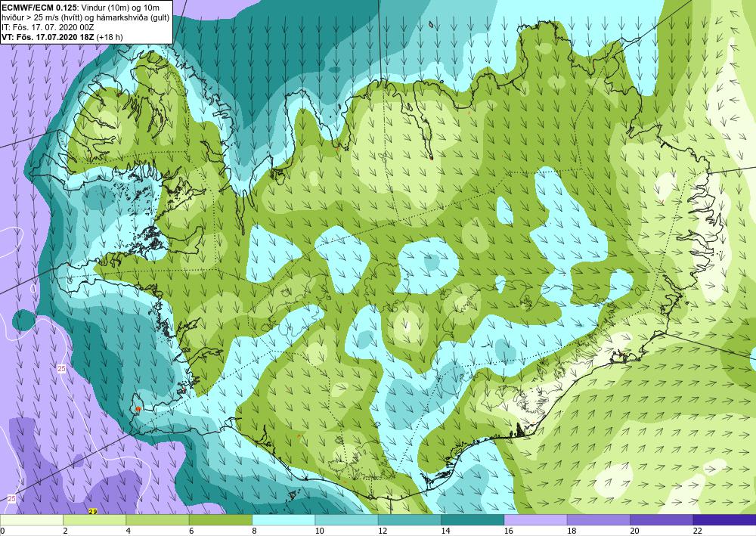Click the legend value label 4
Viewport: 756px width, 536px height.
(x=129, y=531)
